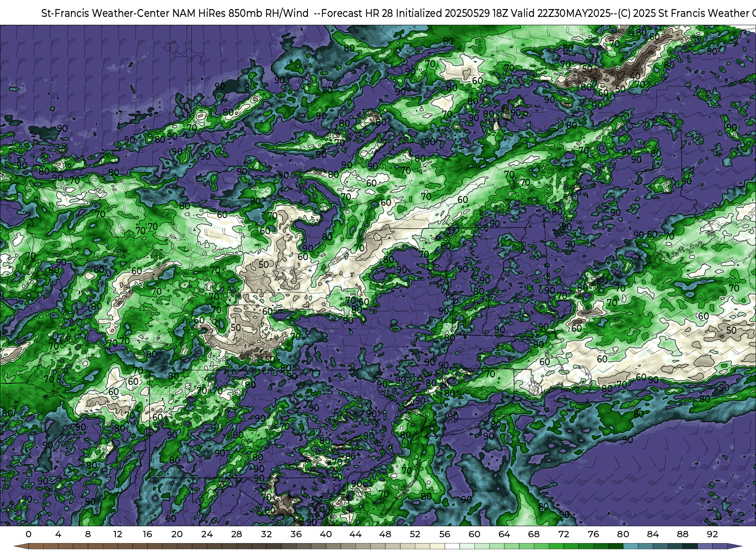Click the "St-Francis Weather-Center" title text
The image size is (756, 551).
(106, 13)
